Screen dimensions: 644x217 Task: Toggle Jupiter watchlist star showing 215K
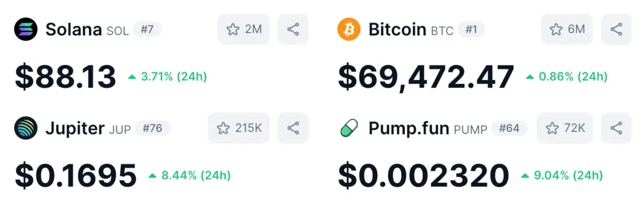point(239,128)
